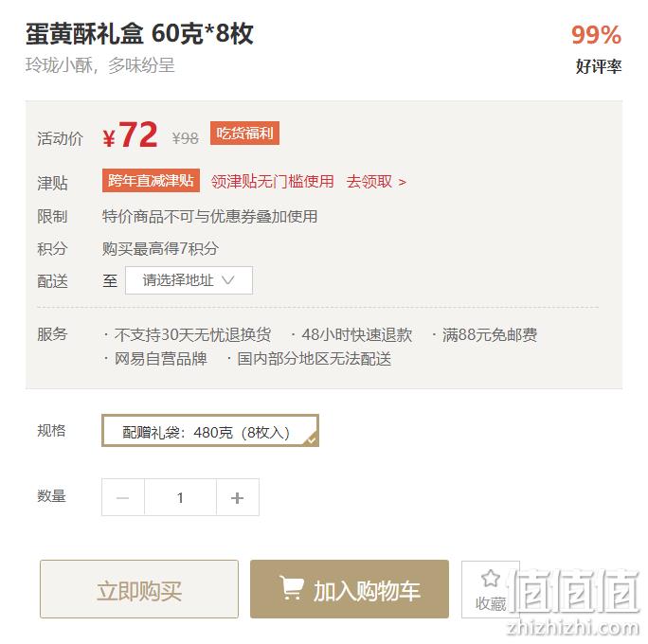Open the 99% 好评率 rating

[x=597, y=48]
